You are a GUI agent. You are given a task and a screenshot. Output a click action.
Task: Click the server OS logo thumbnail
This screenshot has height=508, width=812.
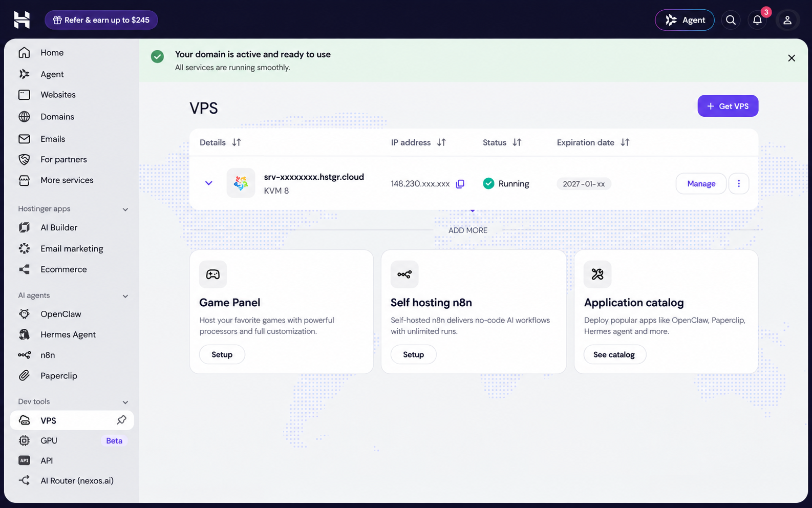[x=241, y=183]
